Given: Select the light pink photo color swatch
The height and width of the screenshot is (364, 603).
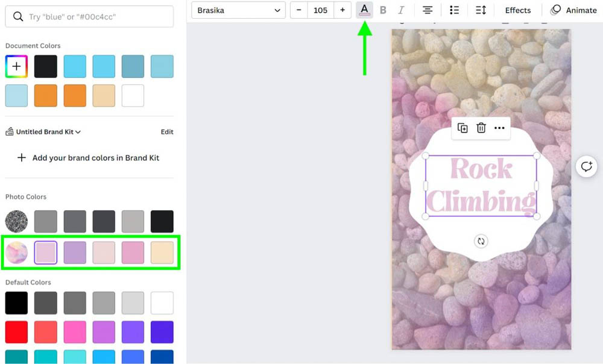Looking at the screenshot, I should (46, 253).
